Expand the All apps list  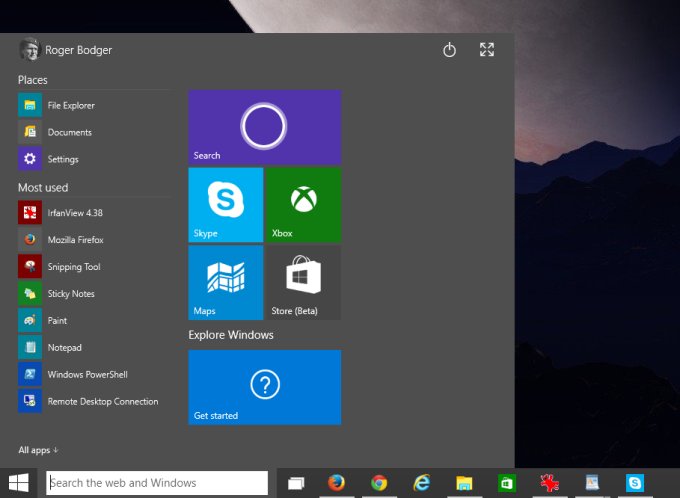point(38,450)
